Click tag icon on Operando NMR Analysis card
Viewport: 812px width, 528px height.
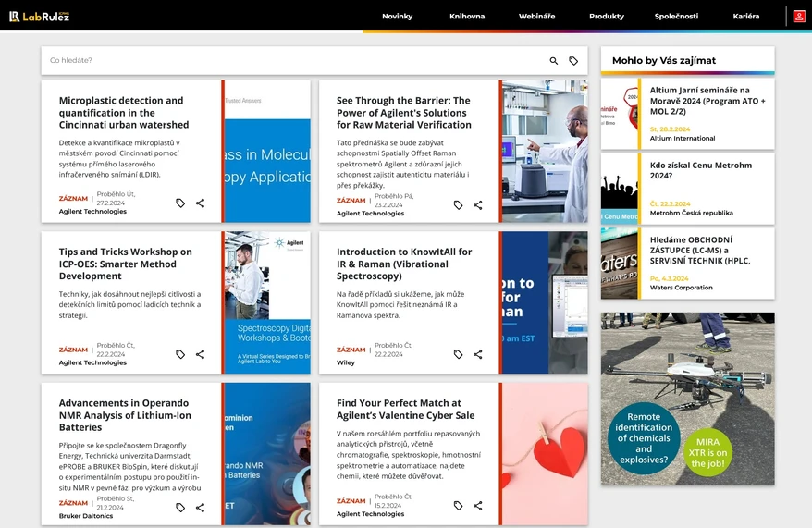point(180,508)
